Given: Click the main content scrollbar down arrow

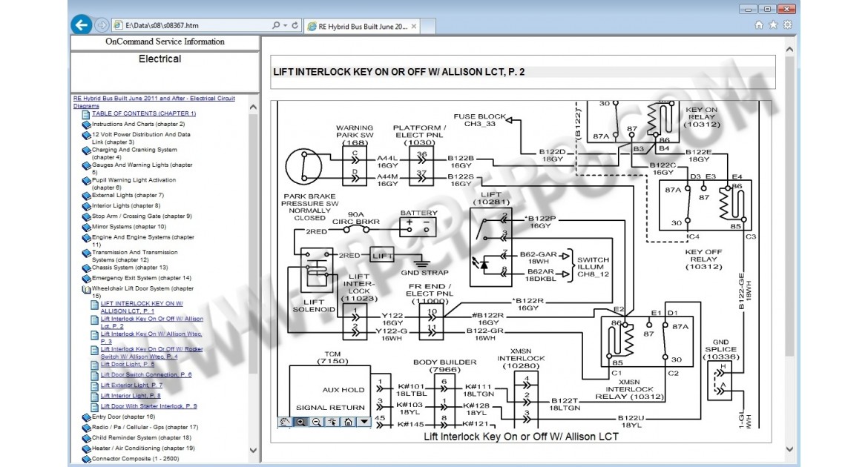Looking at the screenshot, I should point(790,449).
